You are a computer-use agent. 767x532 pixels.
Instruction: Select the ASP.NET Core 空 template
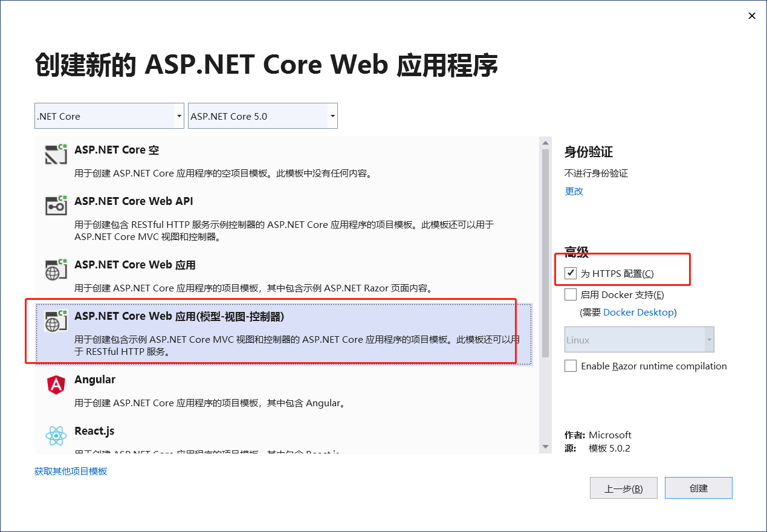(117, 150)
